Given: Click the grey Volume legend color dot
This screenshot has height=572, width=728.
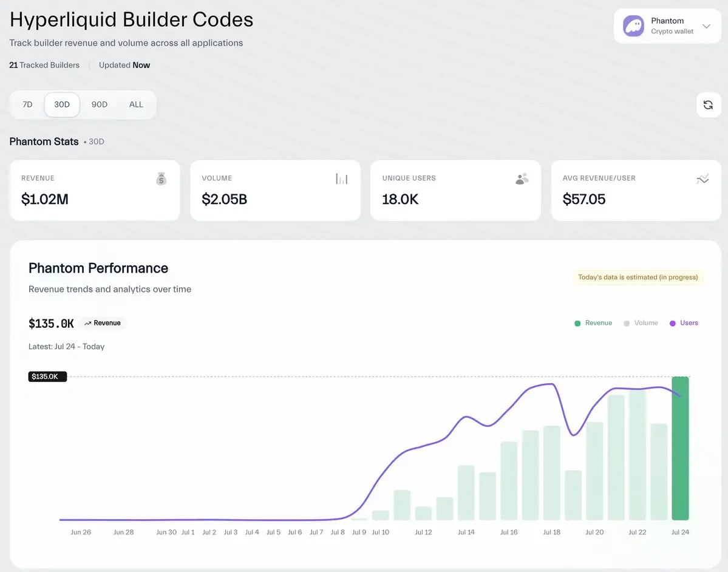Looking at the screenshot, I should click(x=627, y=323).
